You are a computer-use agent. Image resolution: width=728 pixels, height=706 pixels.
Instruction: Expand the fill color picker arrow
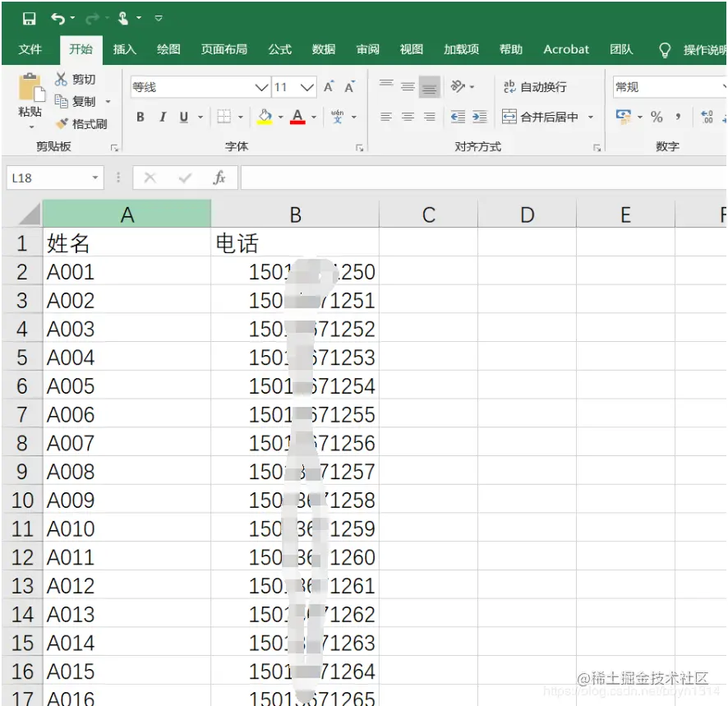coord(280,117)
